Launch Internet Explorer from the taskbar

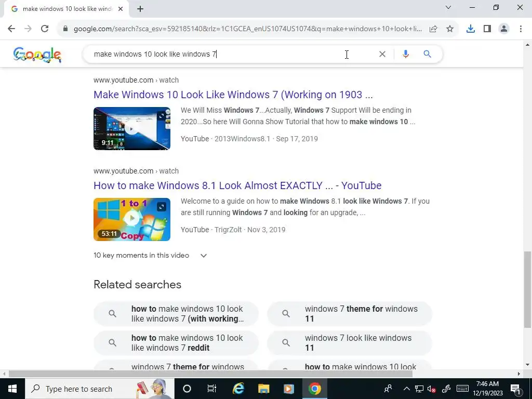pyautogui.click(x=238, y=389)
